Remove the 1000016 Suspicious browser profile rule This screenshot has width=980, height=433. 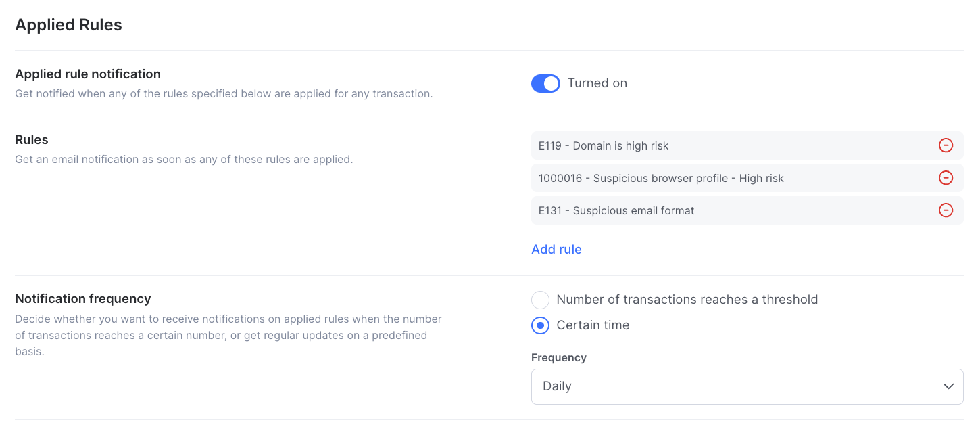tap(946, 178)
